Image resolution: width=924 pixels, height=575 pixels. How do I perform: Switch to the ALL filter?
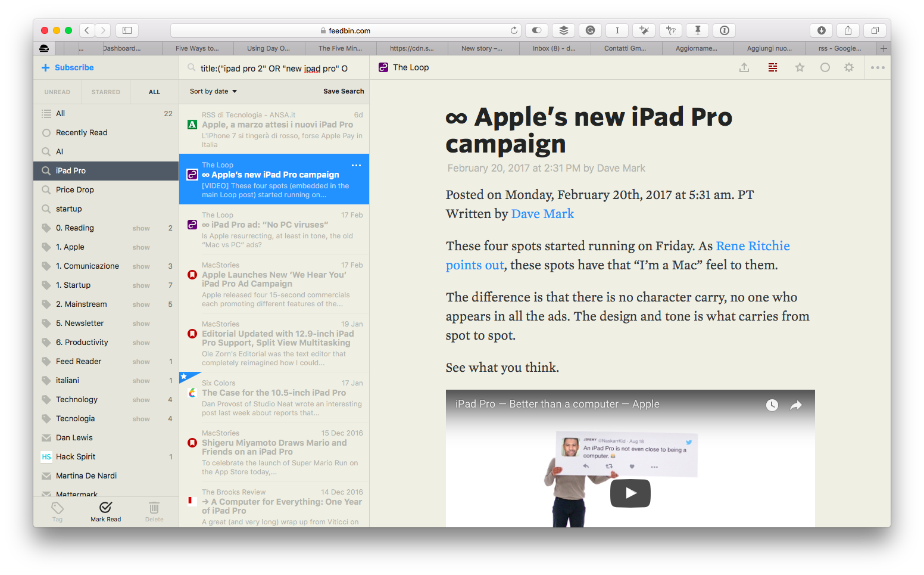pyautogui.click(x=154, y=92)
